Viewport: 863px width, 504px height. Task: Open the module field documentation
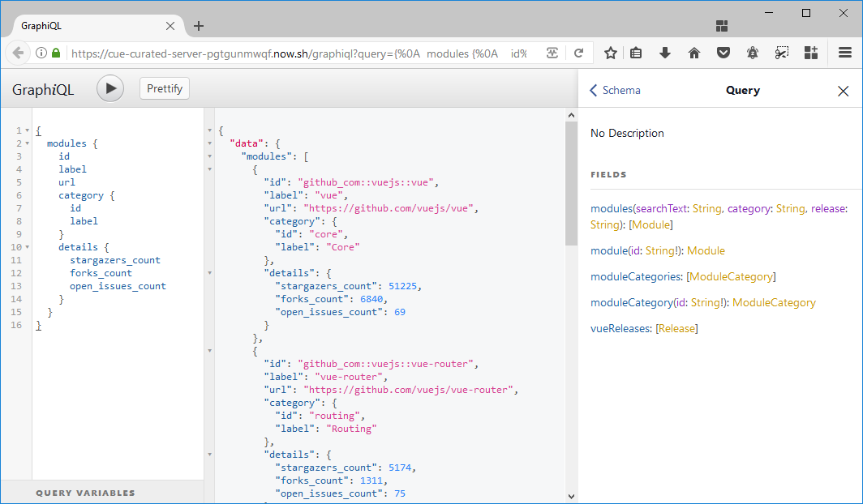608,250
